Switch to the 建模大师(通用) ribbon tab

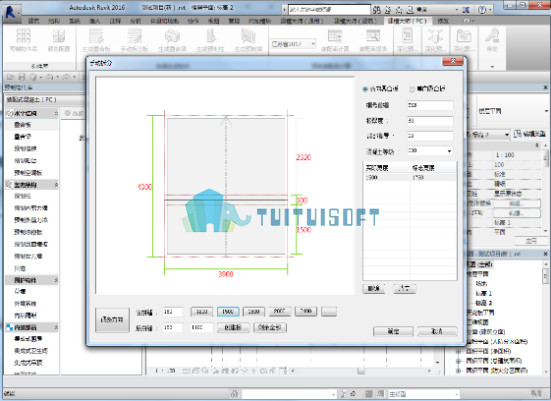[302, 21]
